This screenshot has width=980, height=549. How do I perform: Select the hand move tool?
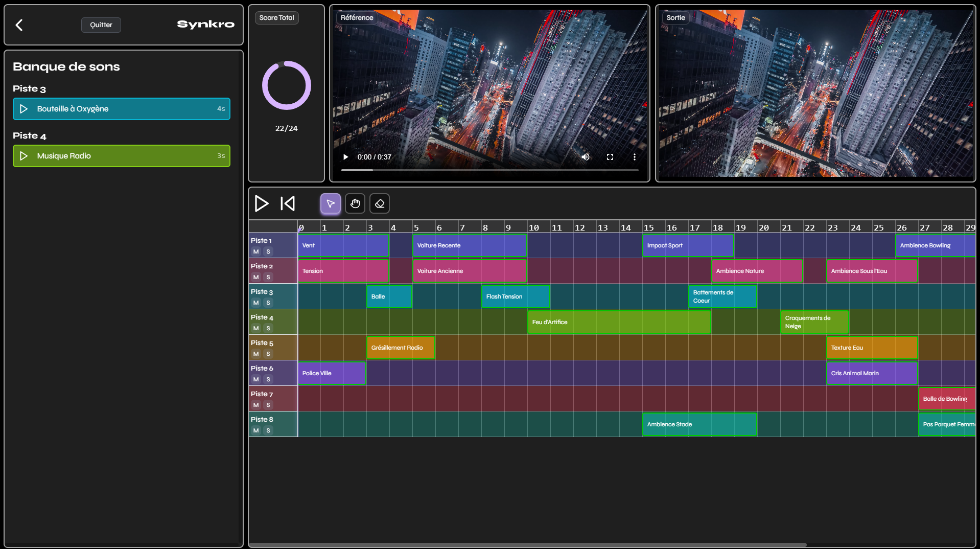click(x=355, y=203)
